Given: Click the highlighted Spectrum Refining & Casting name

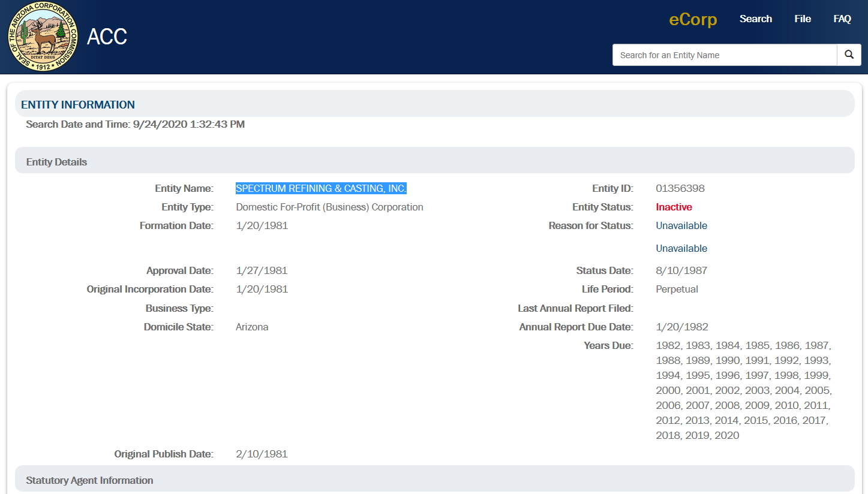Looking at the screenshot, I should pos(321,189).
